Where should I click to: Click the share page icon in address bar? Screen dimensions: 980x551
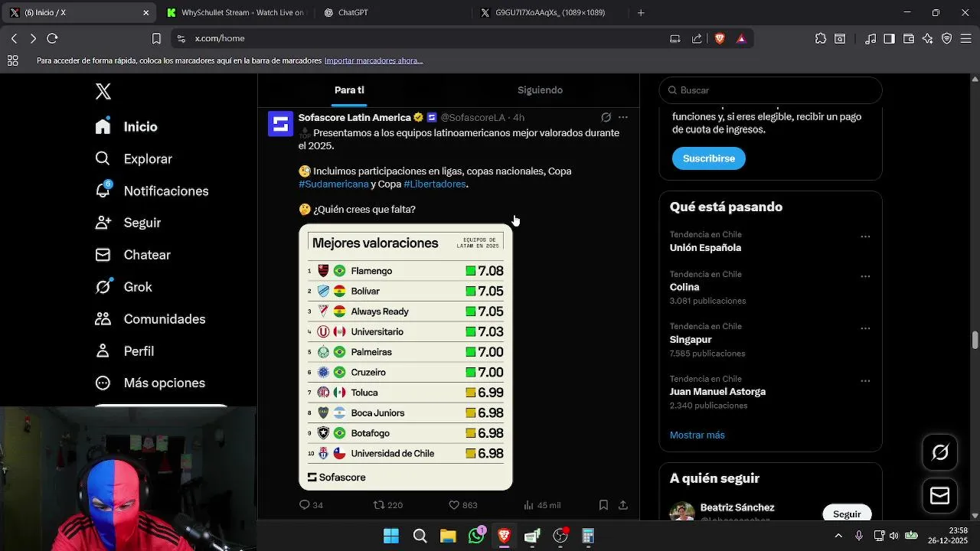pos(697,38)
